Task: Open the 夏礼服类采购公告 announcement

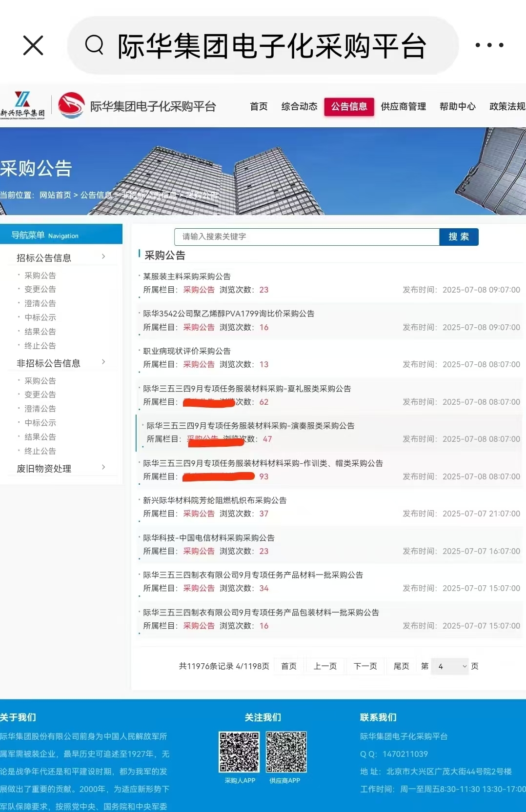Action: (247, 389)
